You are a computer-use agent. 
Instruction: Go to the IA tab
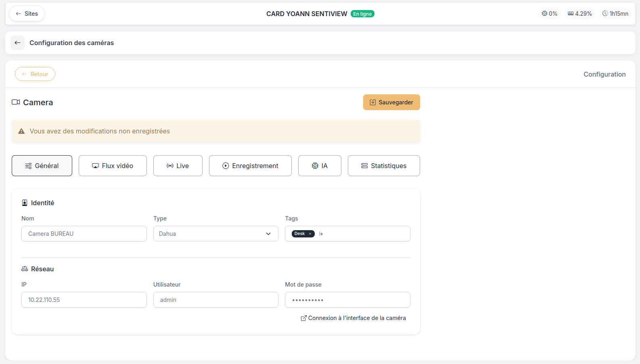[x=320, y=166]
